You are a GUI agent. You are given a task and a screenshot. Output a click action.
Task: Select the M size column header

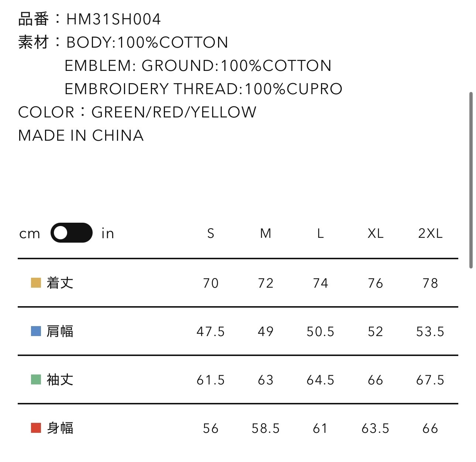pyautogui.click(x=266, y=233)
